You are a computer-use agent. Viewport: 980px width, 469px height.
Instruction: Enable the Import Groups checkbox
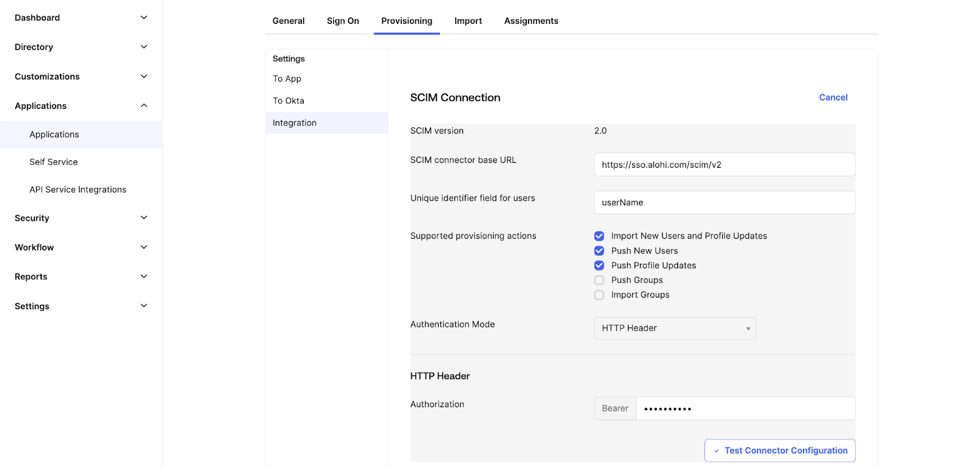pos(599,295)
